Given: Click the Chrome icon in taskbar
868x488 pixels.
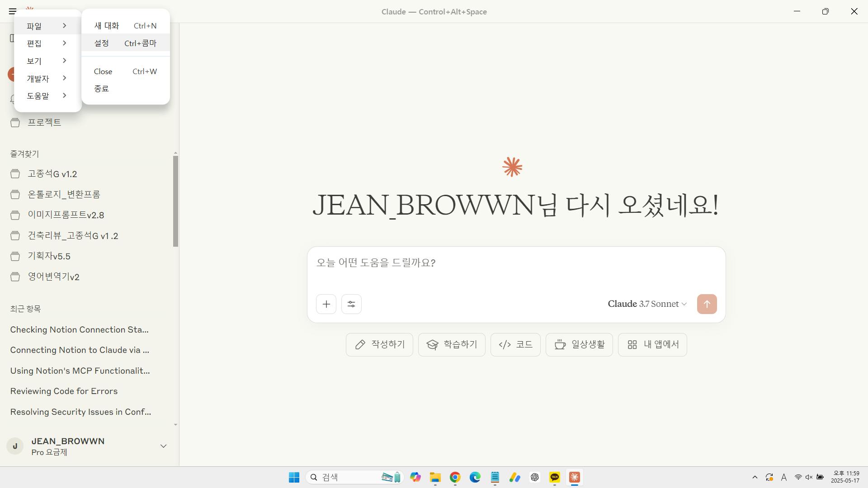Looking at the screenshot, I should (455, 477).
